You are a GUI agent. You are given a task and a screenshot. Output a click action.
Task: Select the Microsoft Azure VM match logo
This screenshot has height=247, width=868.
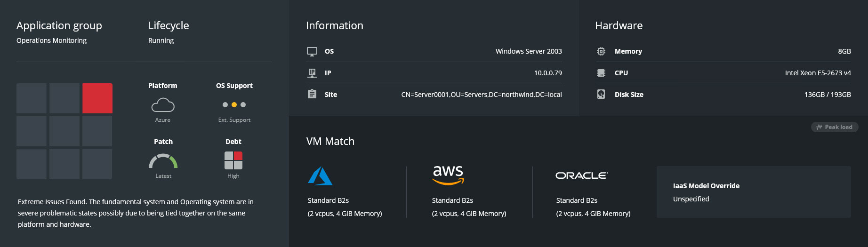[320, 176]
